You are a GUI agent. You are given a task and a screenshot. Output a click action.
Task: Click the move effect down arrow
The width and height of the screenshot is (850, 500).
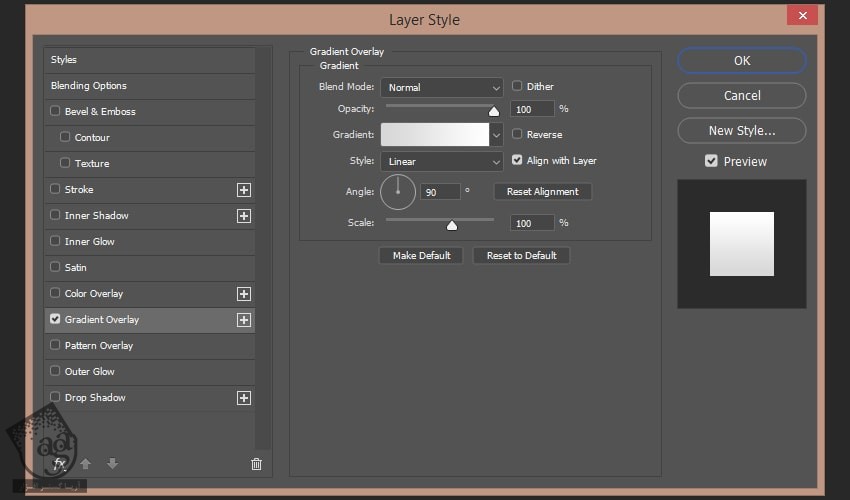click(112, 463)
